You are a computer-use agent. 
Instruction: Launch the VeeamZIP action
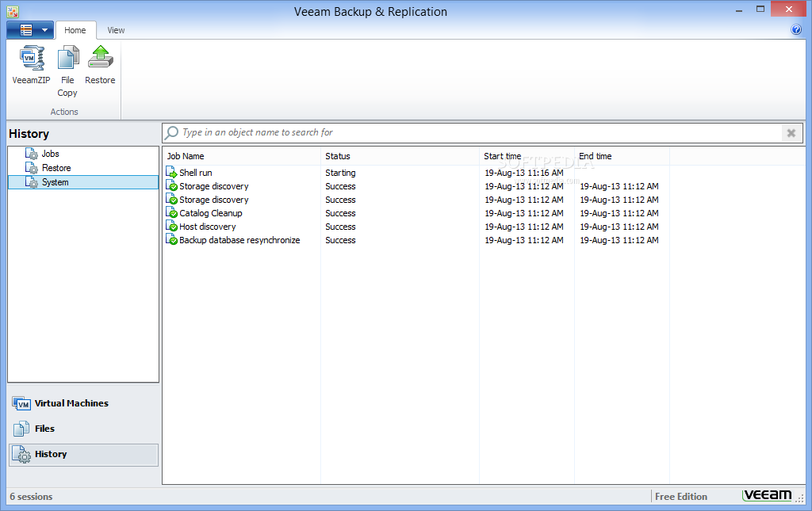31,65
